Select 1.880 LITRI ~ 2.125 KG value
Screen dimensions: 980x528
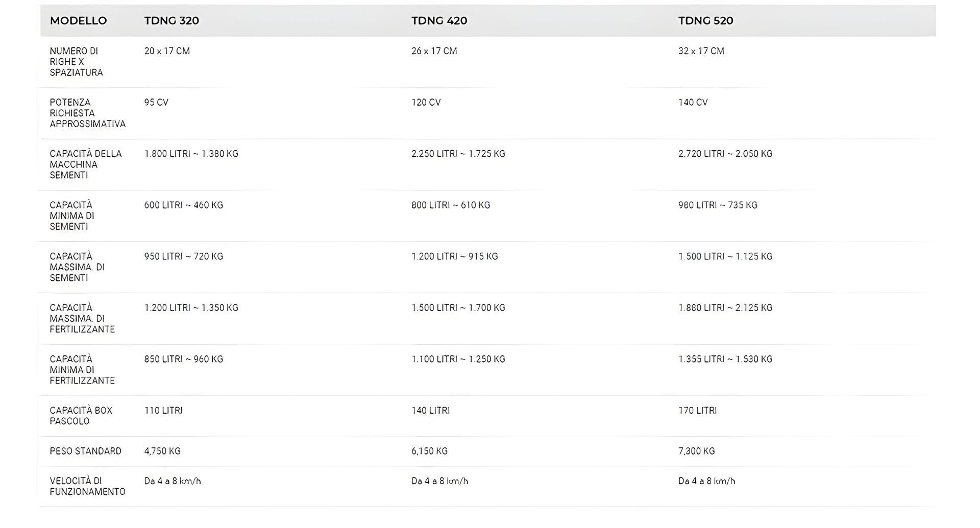point(725,308)
